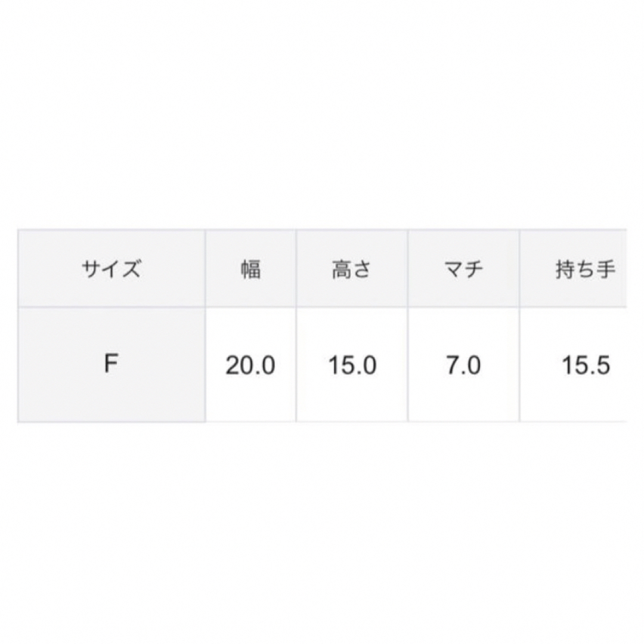644x644 pixels.
Task: Click the 20.0 width value
Action: pos(250,365)
